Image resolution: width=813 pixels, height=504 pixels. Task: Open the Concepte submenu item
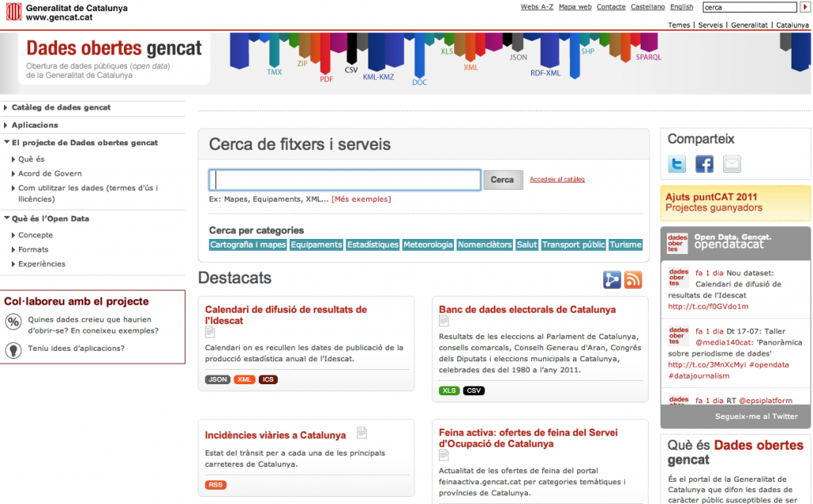(x=35, y=235)
